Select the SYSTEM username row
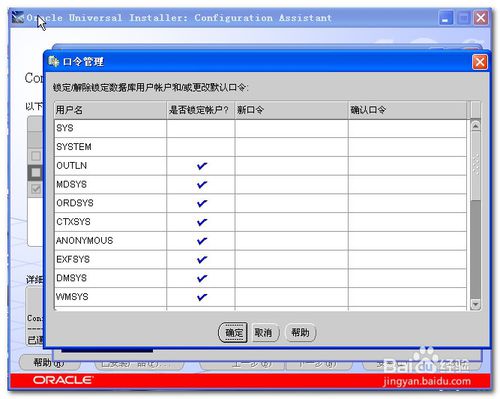The width and height of the screenshot is (500, 399). tap(110, 147)
